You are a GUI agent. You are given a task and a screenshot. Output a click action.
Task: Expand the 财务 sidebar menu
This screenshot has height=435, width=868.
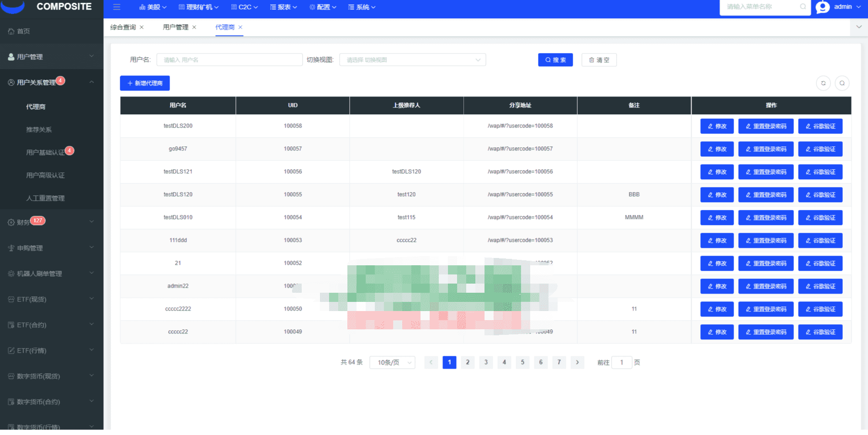pos(51,222)
